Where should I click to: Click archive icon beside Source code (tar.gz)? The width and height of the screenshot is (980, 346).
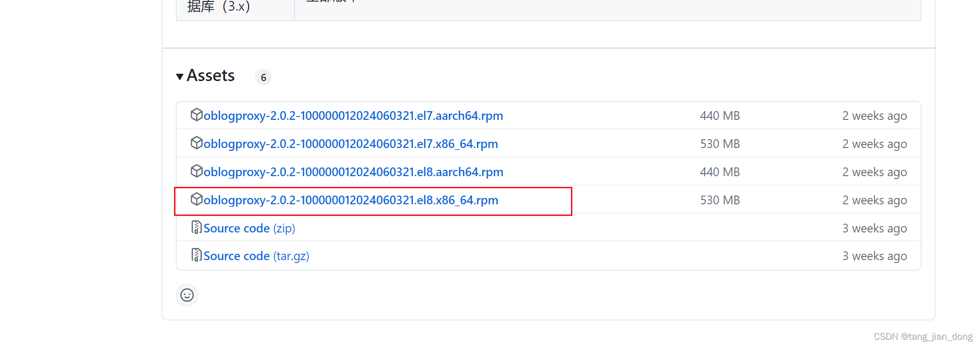coord(196,255)
